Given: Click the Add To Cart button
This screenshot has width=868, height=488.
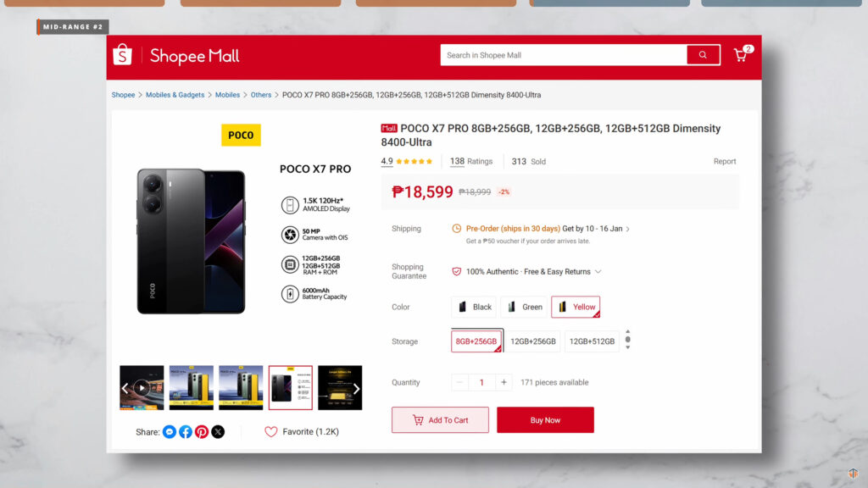Looking at the screenshot, I should coord(440,420).
